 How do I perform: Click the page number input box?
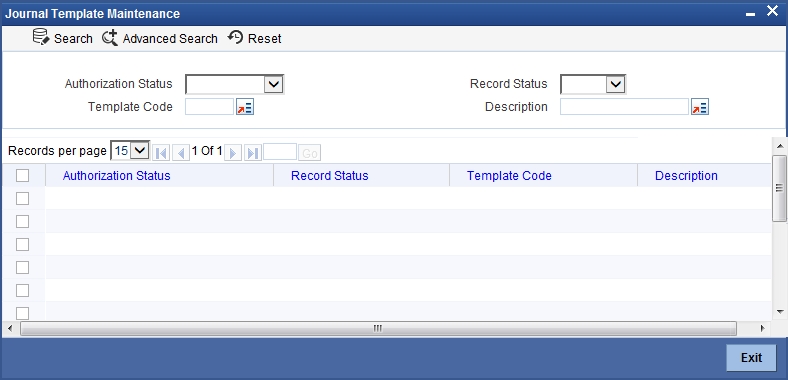pyautogui.click(x=280, y=152)
